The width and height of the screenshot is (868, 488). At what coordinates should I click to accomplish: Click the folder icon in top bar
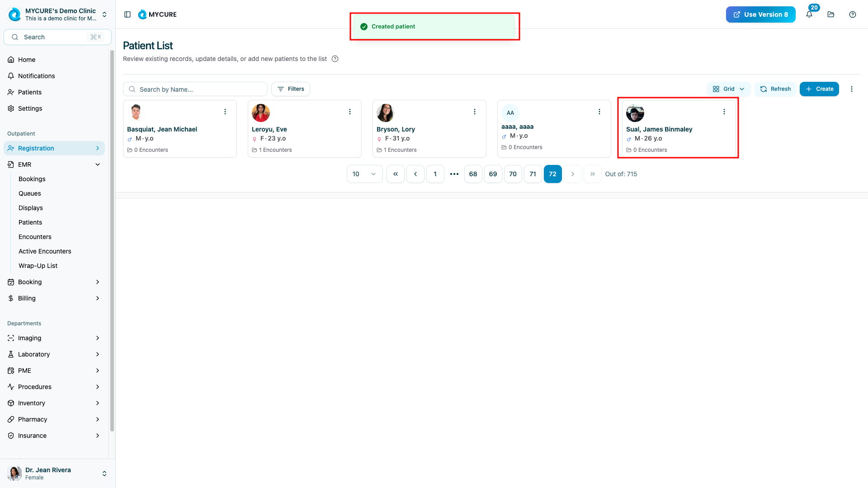click(831, 14)
